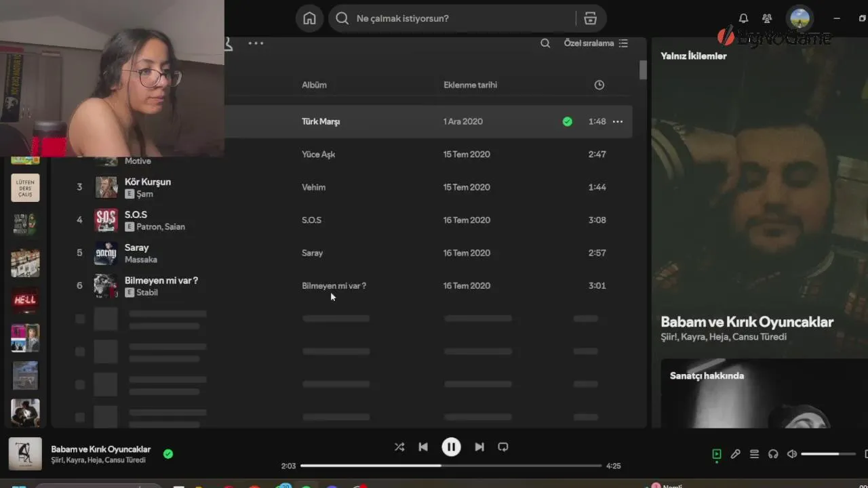
Task: Select the Saray track title
Action: click(136, 247)
